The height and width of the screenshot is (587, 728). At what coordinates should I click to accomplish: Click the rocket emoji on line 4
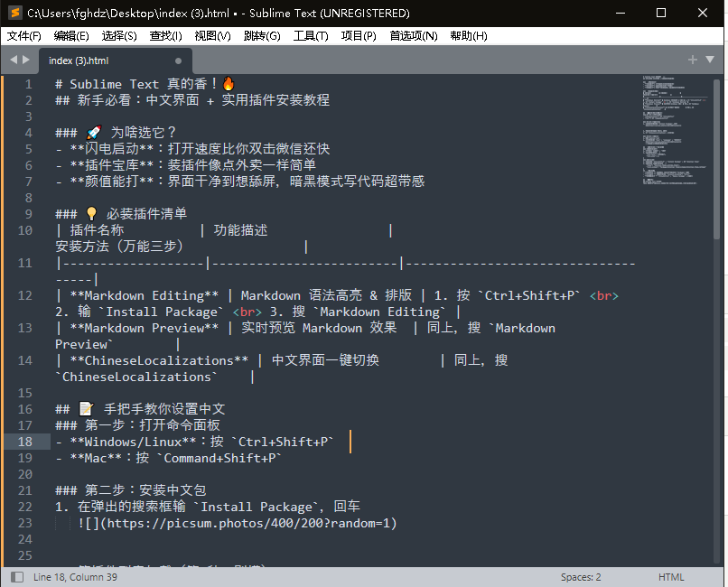coord(94,133)
